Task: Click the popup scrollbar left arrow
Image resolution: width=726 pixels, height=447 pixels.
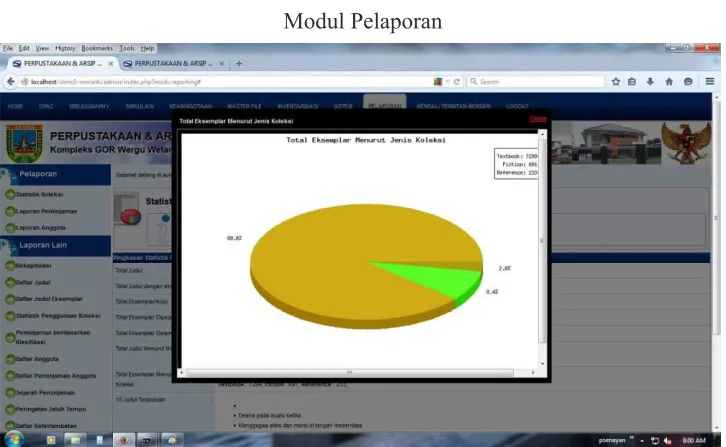Action: click(x=182, y=372)
